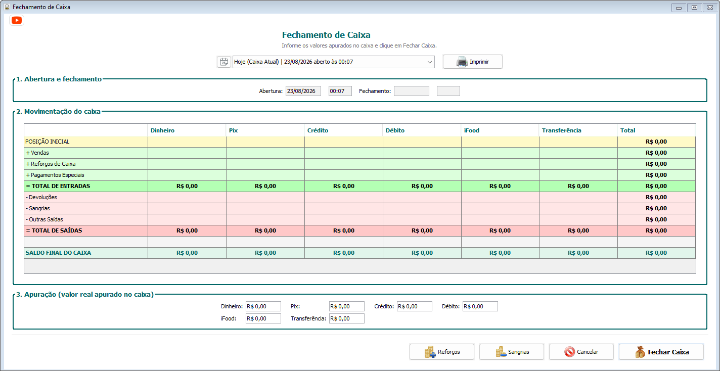Click the Fechamento de Caixa title bar icon
The image size is (720, 371).
(6, 7)
